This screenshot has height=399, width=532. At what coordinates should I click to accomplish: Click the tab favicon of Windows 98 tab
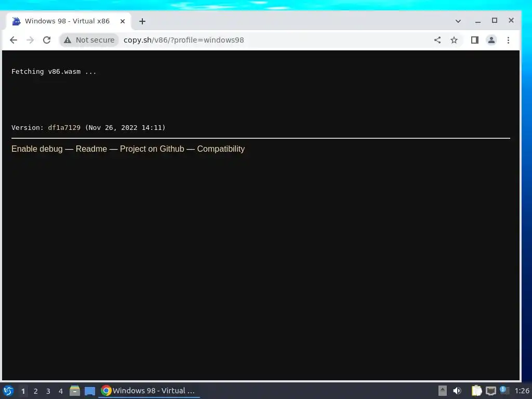point(16,21)
